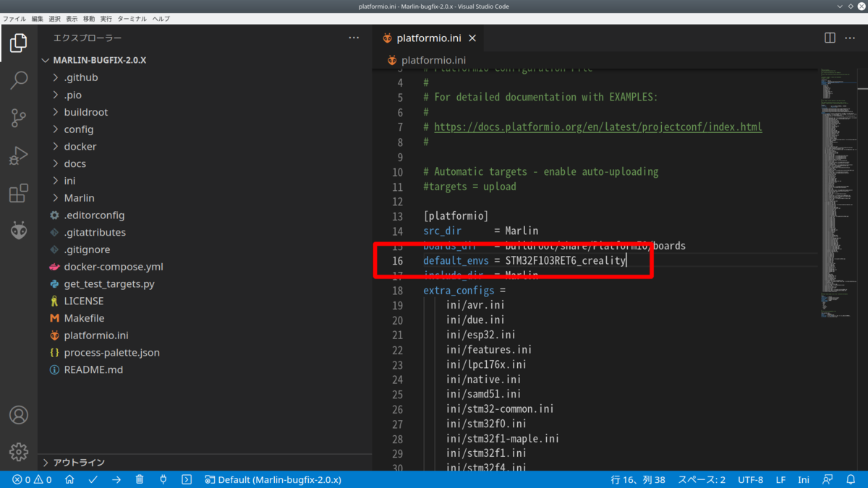Image resolution: width=868 pixels, height=488 pixels.
Task: Open the PlatformIO alien icon
Action: click(19, 231)
